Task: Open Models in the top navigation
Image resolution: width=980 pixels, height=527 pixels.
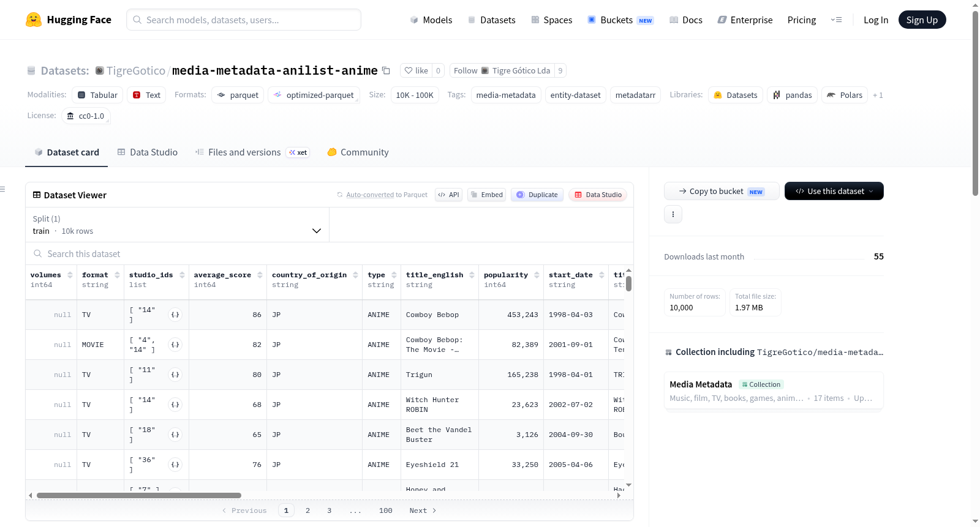Action: [x=431, y=20]
